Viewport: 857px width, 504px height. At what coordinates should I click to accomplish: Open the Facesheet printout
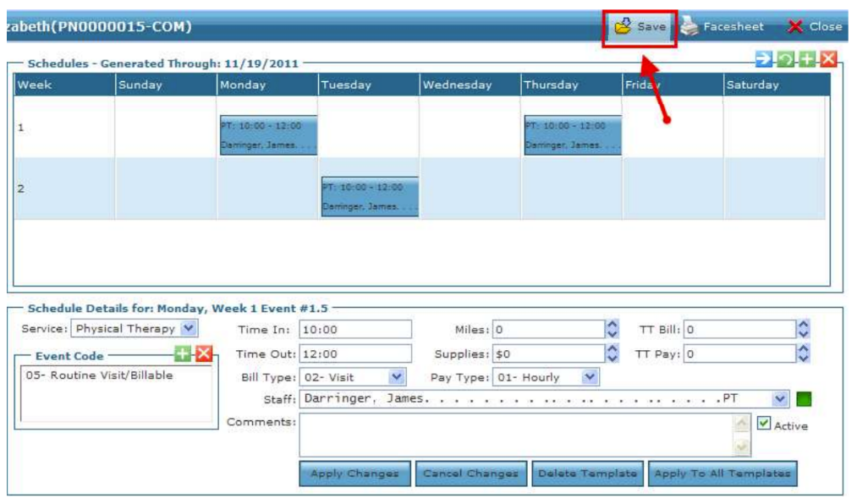722,27
